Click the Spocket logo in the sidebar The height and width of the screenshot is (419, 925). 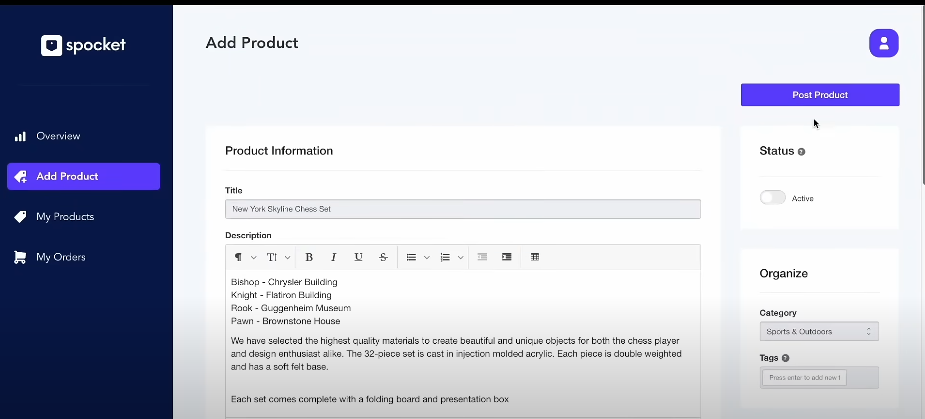pyautogui.click(x=83, y=45)
